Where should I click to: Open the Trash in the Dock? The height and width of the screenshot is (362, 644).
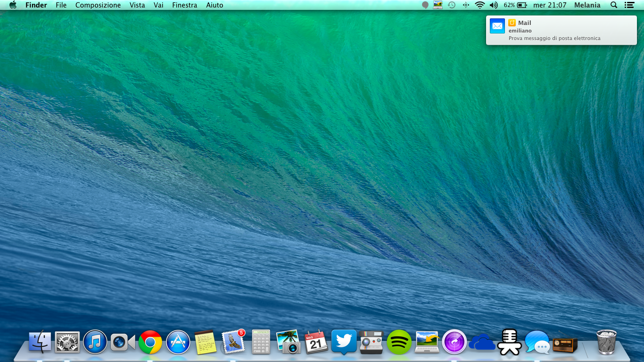606,342
